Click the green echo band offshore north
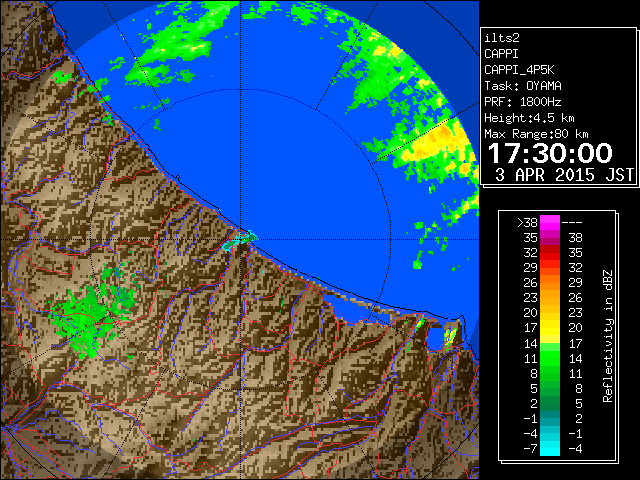The width and height of the screenshot is (640, 480). click(x=176, y=45)
